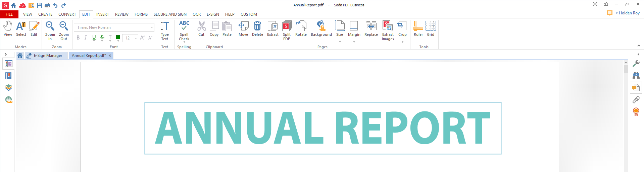Click the Cut scissors icon
This screenshot has height=172, width=644.
click(x=201, y=29)
